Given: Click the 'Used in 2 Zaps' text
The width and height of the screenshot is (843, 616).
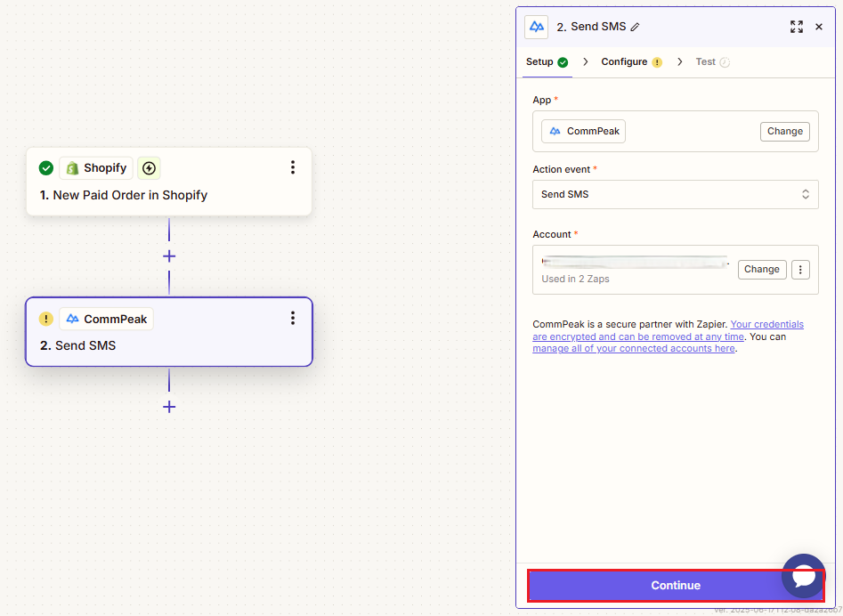Looking at the screenshot, I should [575, 279].
